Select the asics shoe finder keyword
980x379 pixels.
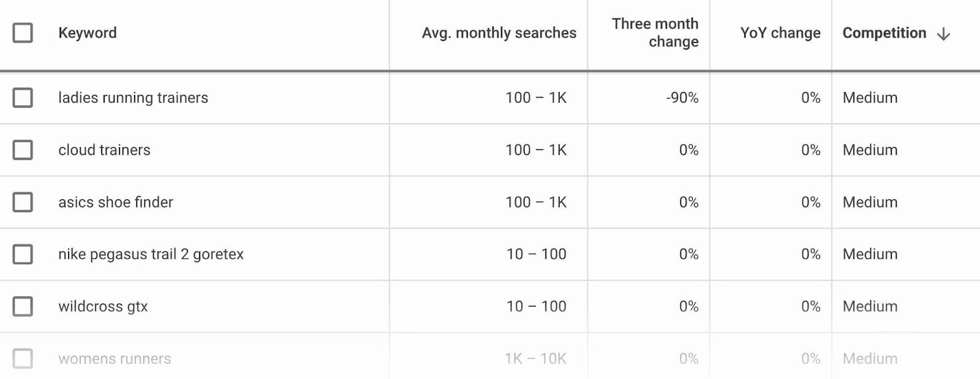[x=116, y=202]
